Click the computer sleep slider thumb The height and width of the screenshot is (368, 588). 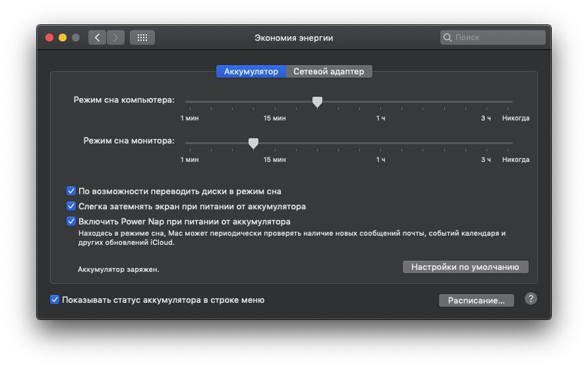(317, 102)
